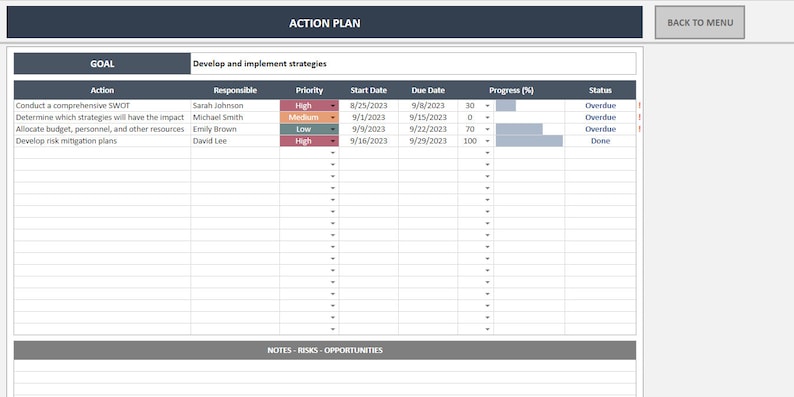Click overdue warning icon on Michael Smith row
This screenshot has height=397, width=794.
tap(640, 117)
